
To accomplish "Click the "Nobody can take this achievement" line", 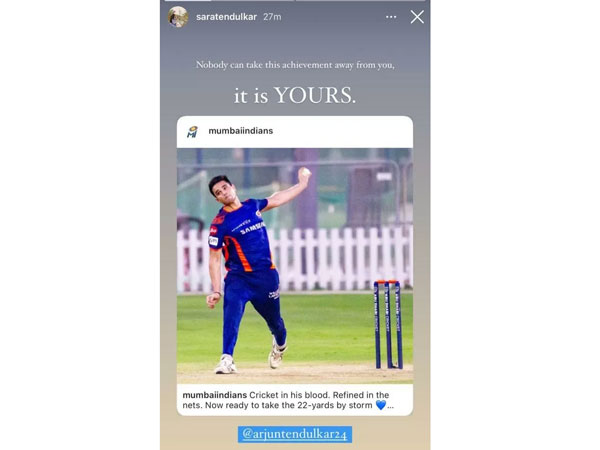I will [295, 65].
